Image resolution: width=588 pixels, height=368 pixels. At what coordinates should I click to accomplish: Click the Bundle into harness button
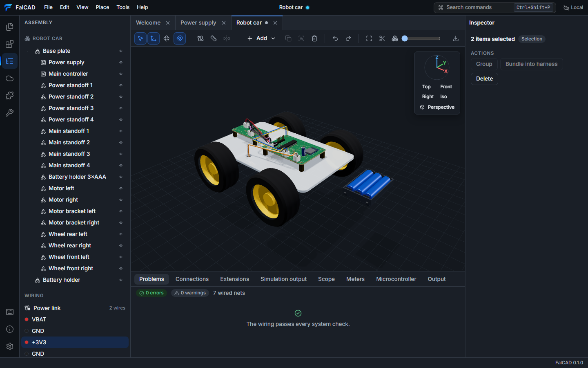(x=531, y=64)
